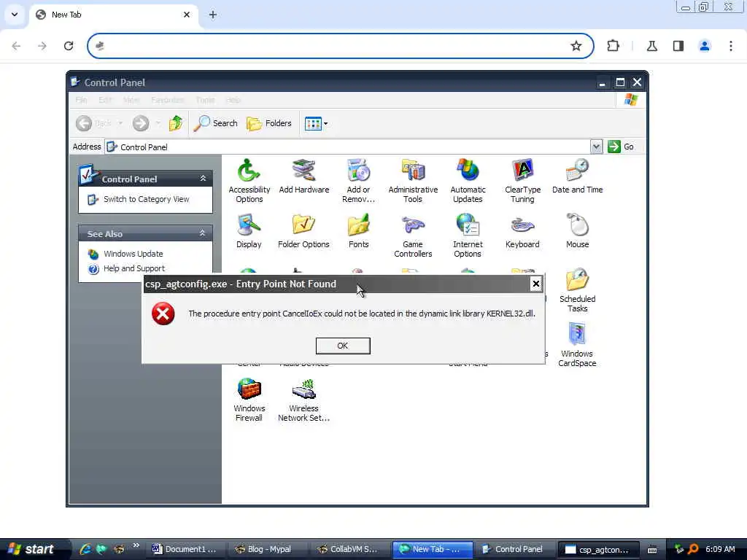Close the New Tab tab

pyautogui.click(x=187, y=15)
